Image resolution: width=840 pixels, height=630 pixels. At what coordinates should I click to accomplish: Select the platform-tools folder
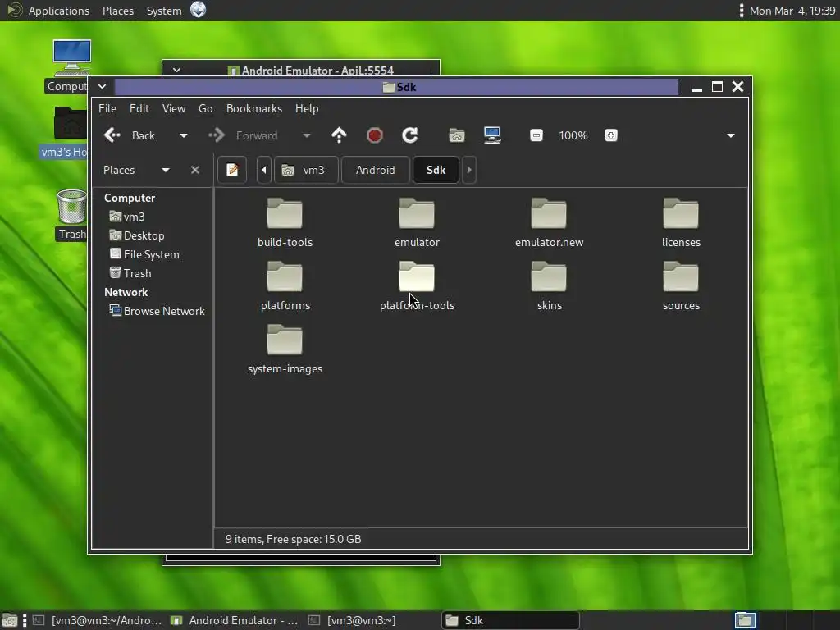(x=417, y=285)
